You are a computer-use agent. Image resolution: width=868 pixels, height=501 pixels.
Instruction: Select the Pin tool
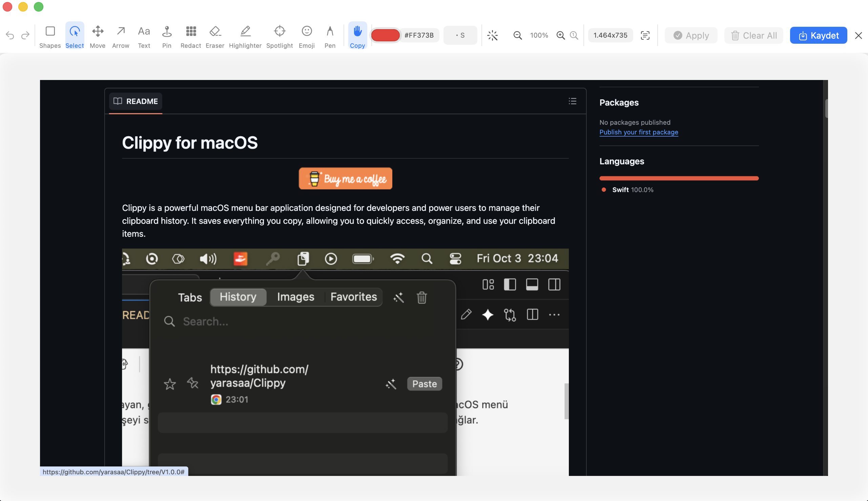pyautogui.click(x=167, y=35)
